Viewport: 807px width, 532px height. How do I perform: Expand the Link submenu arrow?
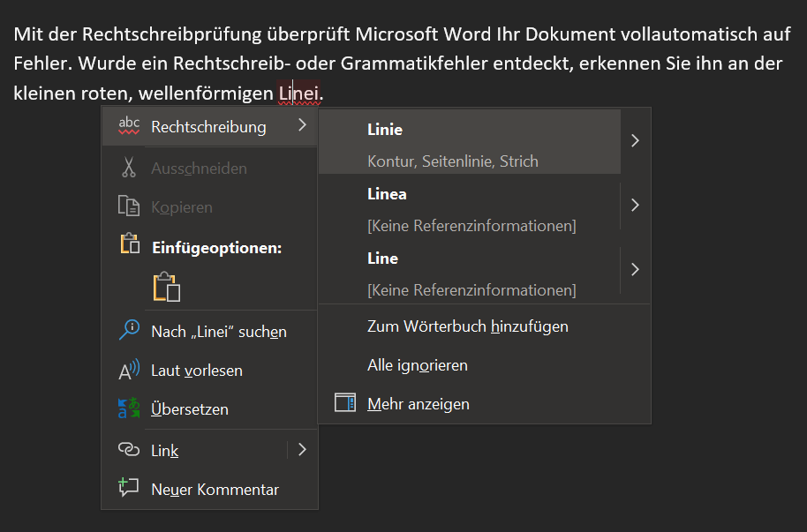click(303, 450)
